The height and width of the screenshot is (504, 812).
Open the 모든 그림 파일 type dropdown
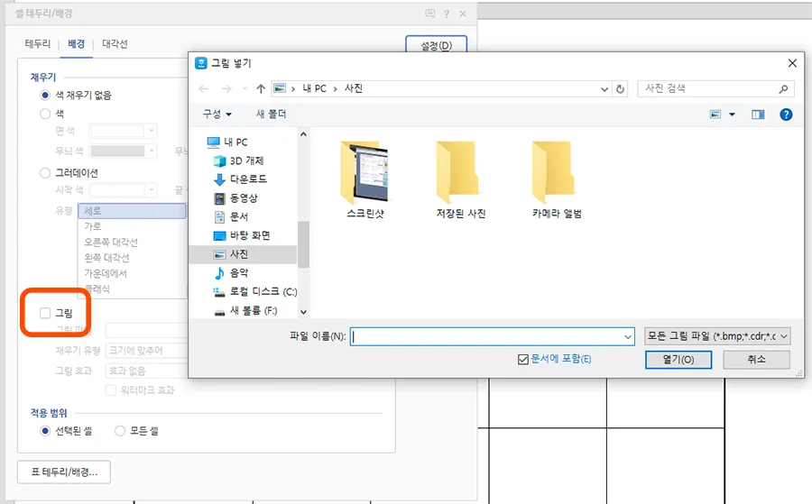tap(717, 336)
